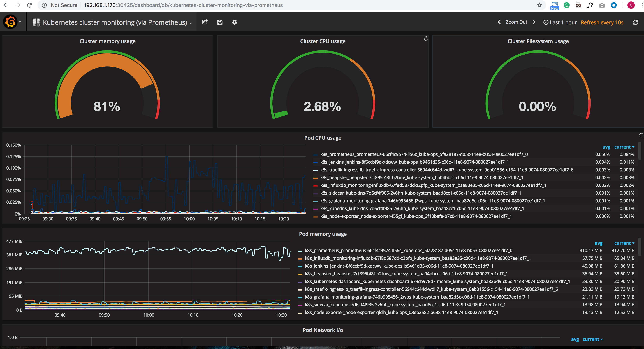
Task: Pick color for influxdb swatch in Pod memory legend
Action: coord(300,259)
